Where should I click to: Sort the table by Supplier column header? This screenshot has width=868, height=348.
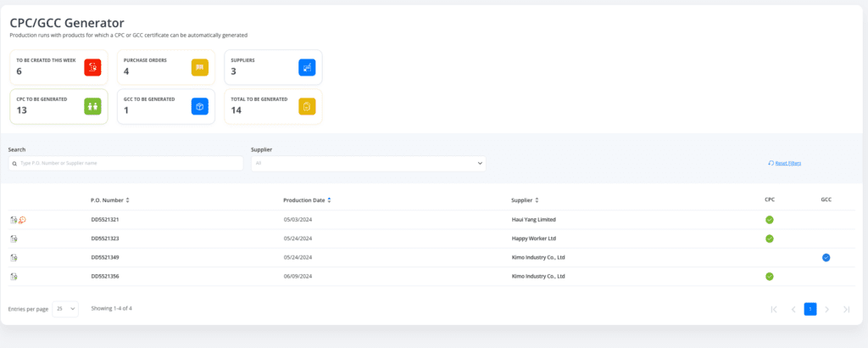point(525,200)
